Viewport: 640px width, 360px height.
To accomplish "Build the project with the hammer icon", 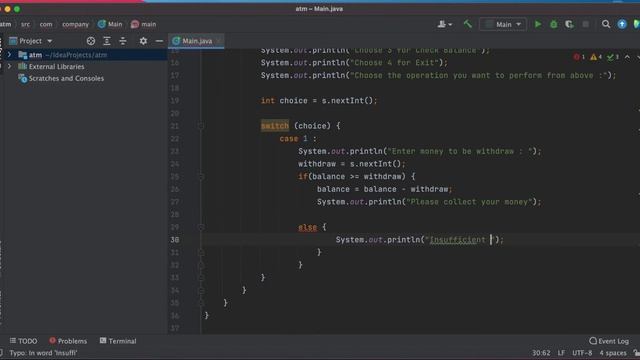I will tap(468, 24).
